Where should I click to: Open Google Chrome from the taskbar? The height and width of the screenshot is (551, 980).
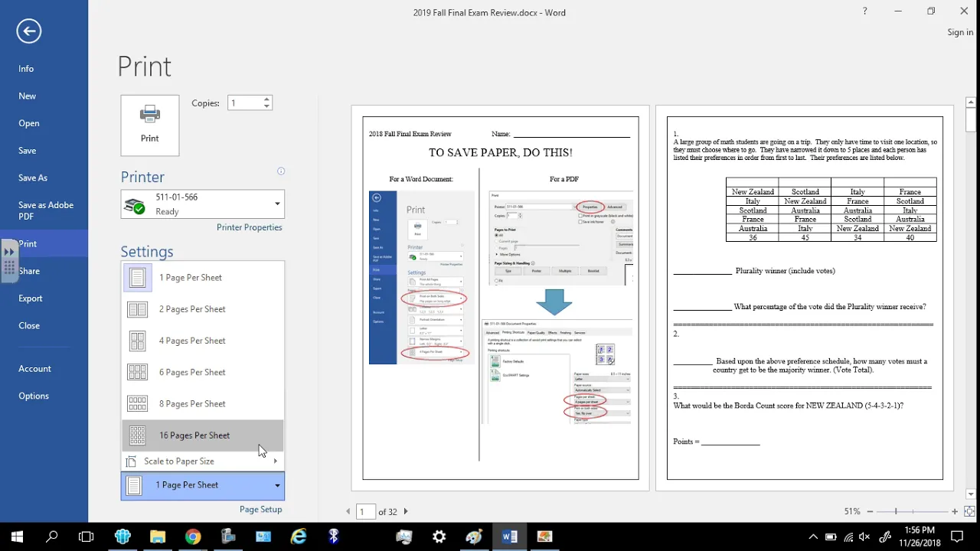(193, 536)
